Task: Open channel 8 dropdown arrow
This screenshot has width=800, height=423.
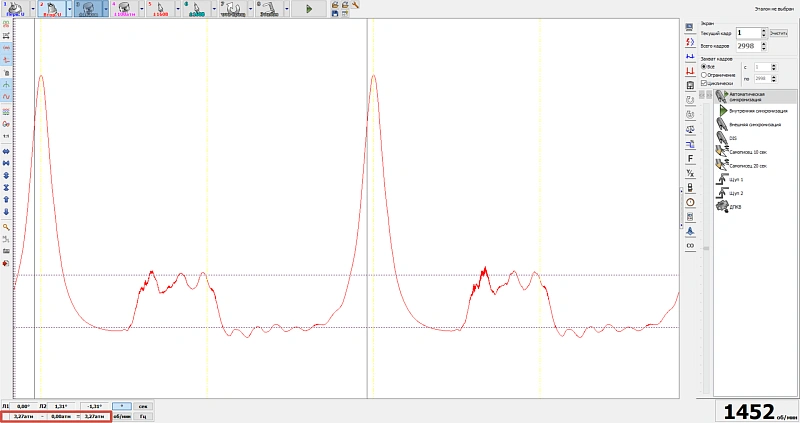Action: pos(287,9)
